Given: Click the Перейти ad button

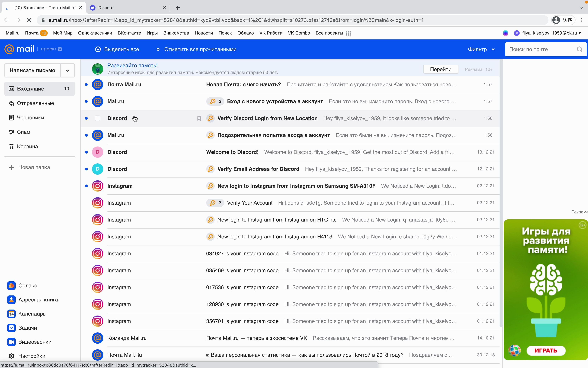Looking at the screenshot, I should (440, 69).
